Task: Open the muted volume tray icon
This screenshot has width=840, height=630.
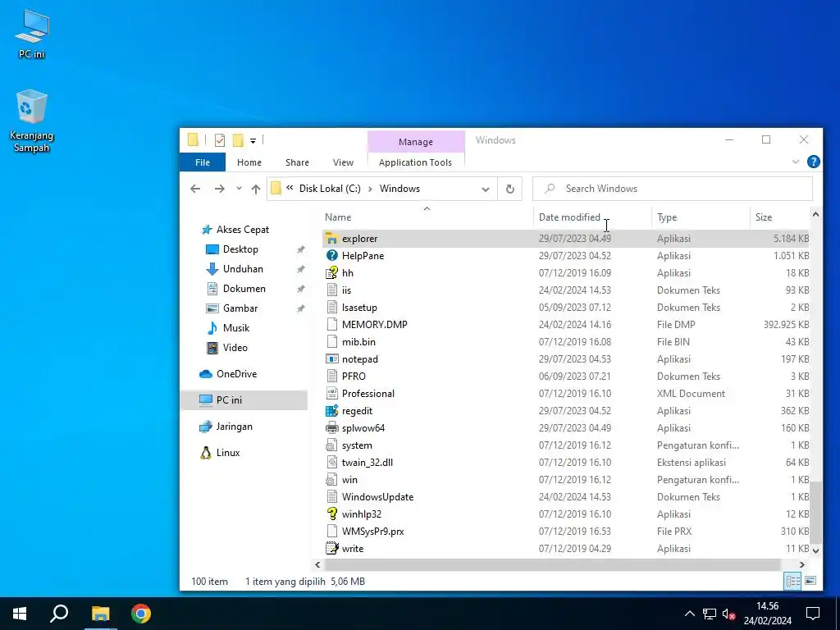Action: [728, 614]
